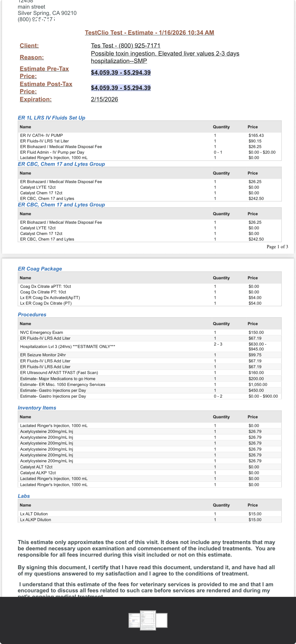This screenshot has height=644, width=296.
Task: Tap the Tes Test client phone link
Action: (x=126, y=46)
